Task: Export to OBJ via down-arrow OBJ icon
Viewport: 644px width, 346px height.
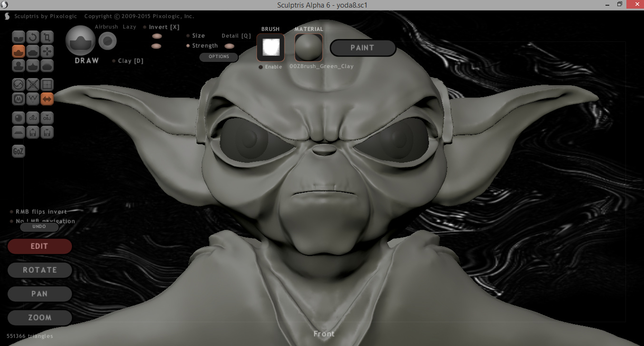Action: coord(47,118)
